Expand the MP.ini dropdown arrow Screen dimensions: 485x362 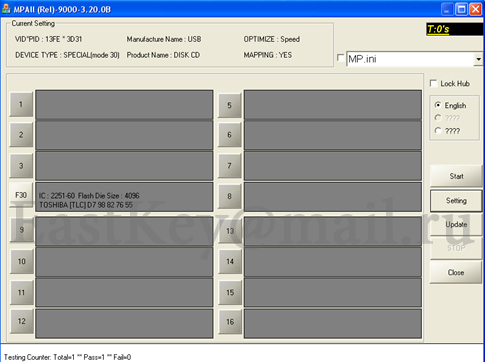pyautogui.click(x=478, y=59)
